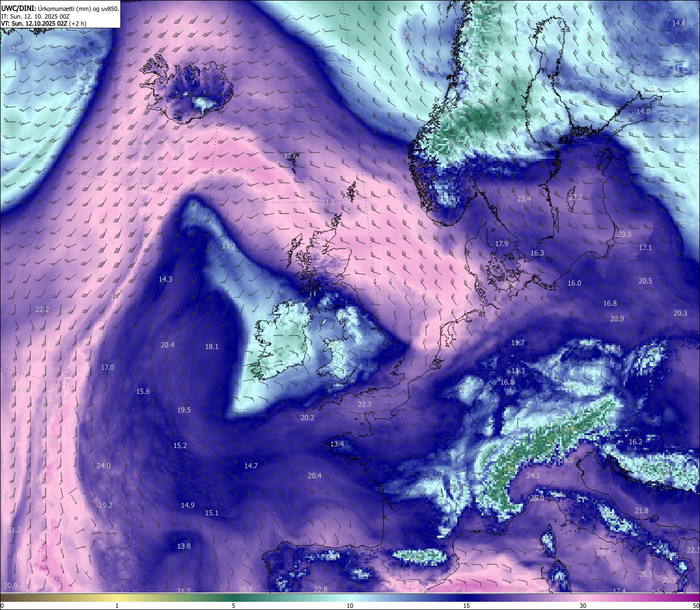Click the 22.2 value on the map

click(42, 309)
